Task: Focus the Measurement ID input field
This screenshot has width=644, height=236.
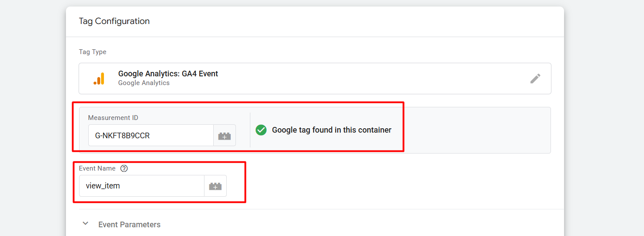Action: [x=150, y=136]
